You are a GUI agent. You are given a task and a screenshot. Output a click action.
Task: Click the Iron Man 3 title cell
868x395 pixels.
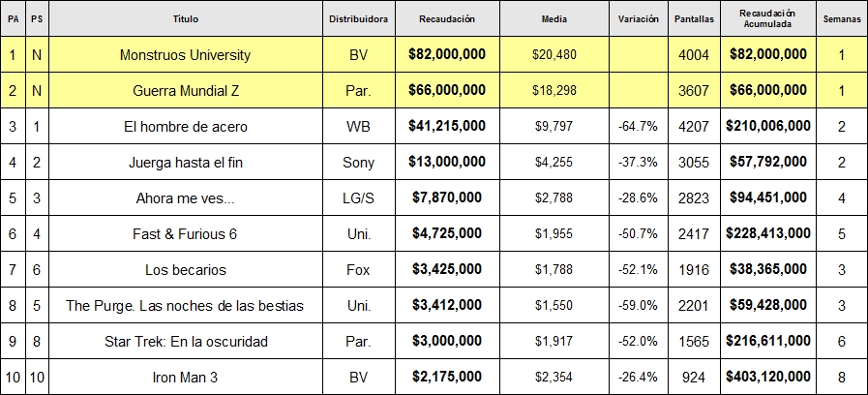(x=186, y=378)
